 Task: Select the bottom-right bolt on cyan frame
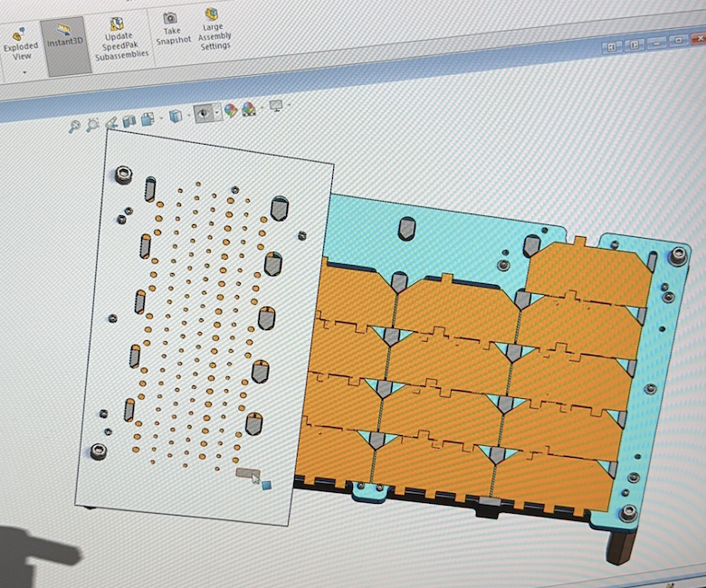click(628, 512)
